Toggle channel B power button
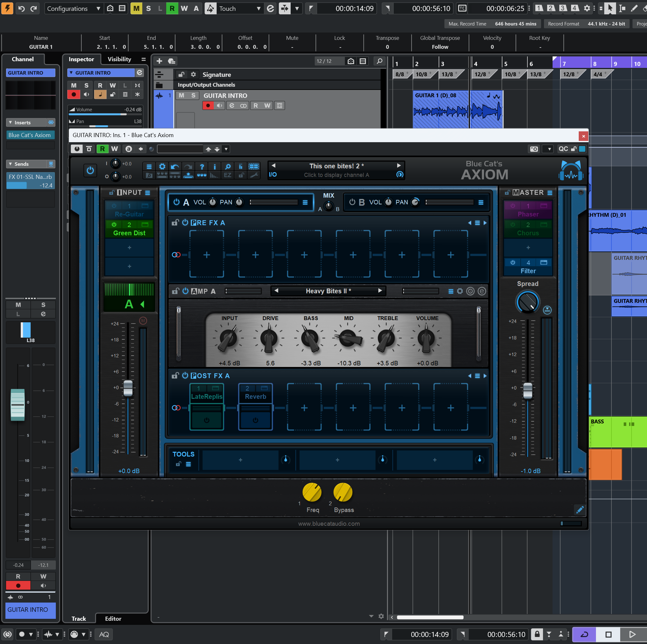Image resolution: width=647 pixels, height=644 pixels. pos(352,202)
